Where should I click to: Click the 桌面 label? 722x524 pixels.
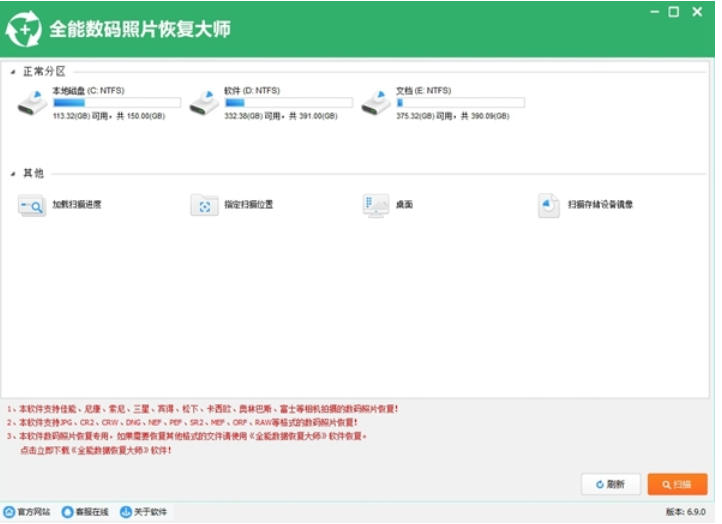pos(404,204)
